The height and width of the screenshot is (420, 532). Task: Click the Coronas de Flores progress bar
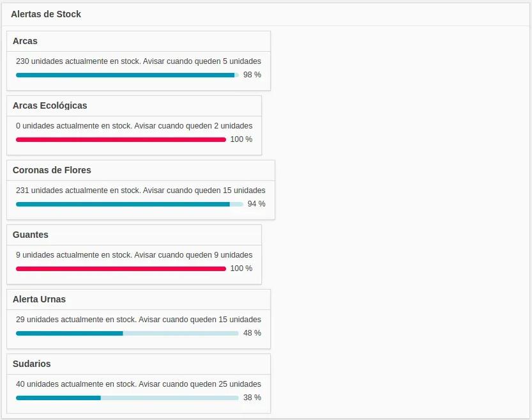click(x=130, y=204)
